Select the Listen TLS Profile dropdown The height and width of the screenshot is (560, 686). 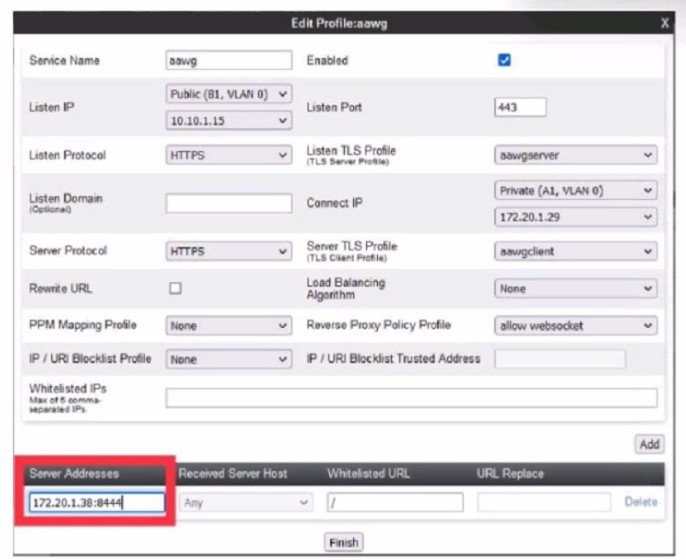tap(576, 156)
